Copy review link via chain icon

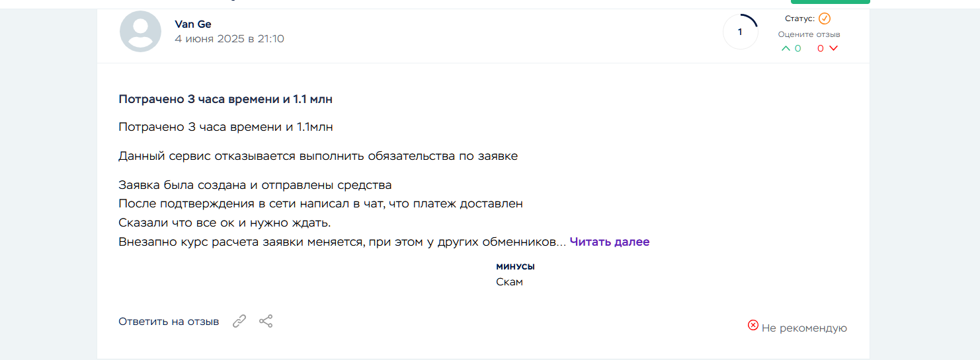[x=239, y=322]
